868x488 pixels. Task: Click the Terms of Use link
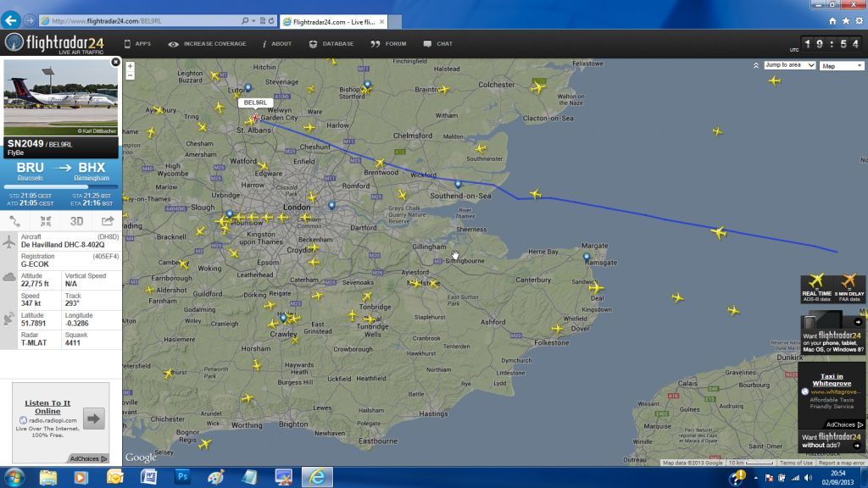(796, 463)
